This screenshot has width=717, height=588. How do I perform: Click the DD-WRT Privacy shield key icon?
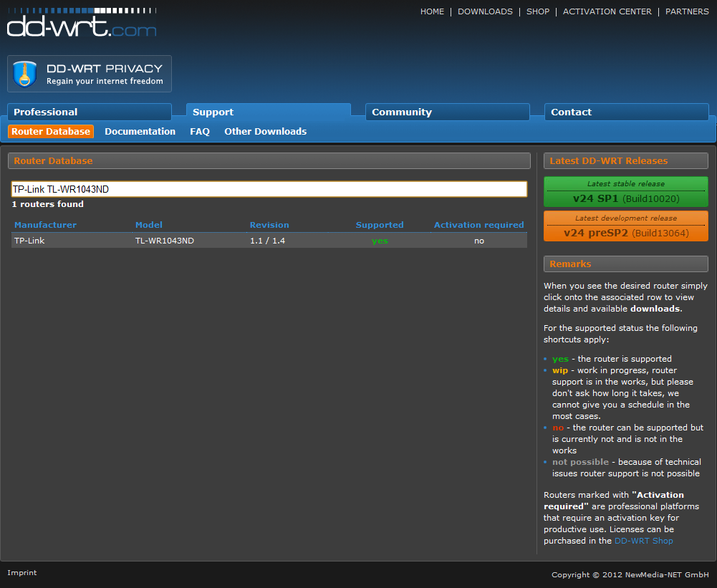click(x=25, y=74)
